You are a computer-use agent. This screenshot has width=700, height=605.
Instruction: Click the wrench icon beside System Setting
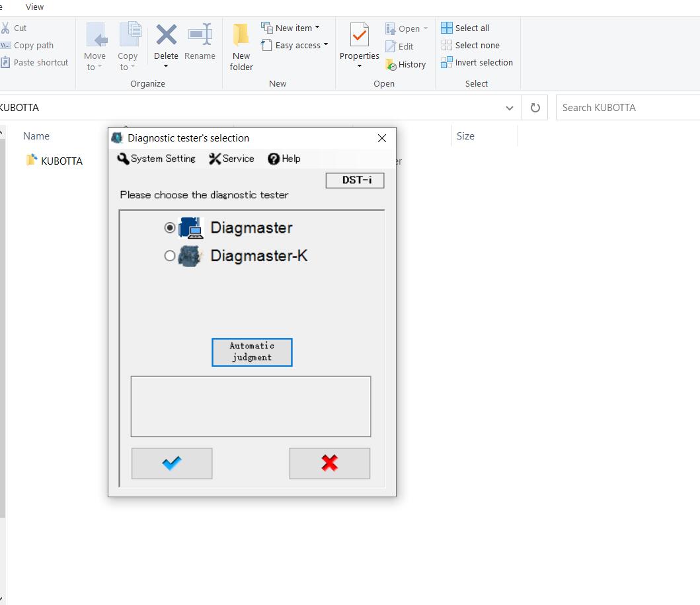point(123,159)
